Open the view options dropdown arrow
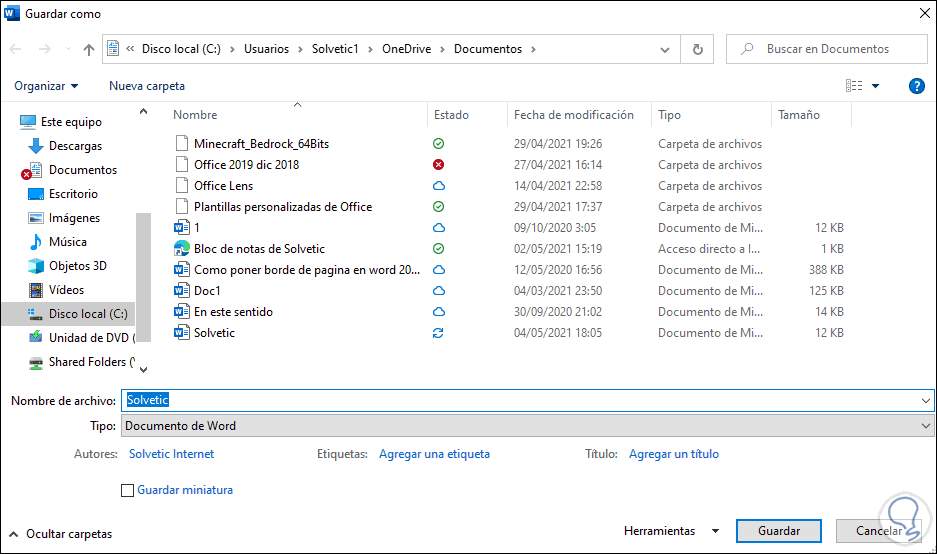Screen dimensions: 937x554 [x=875, y=86]
